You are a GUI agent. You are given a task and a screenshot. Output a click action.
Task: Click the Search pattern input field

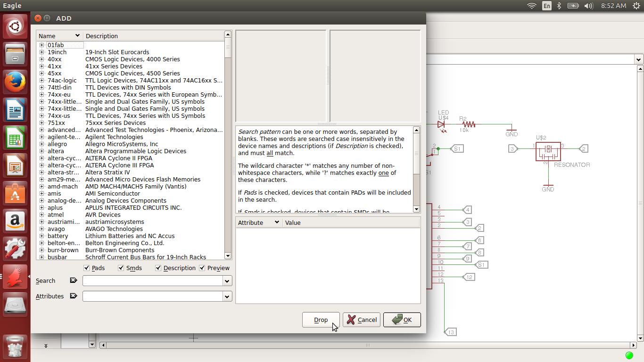click(153, 281)
